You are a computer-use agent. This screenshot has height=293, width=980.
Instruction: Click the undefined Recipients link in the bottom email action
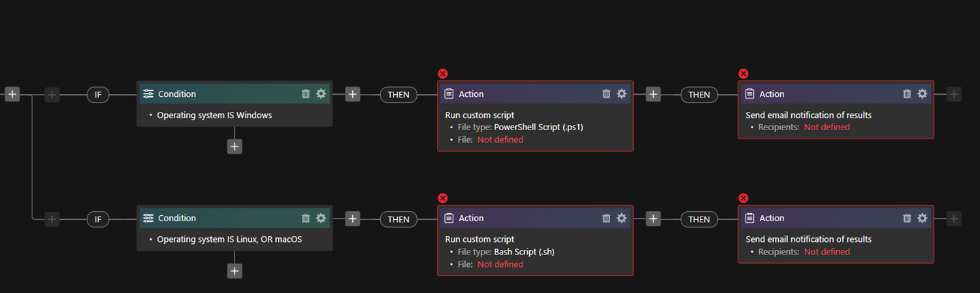pyautogui.click(x=826, y=252)
